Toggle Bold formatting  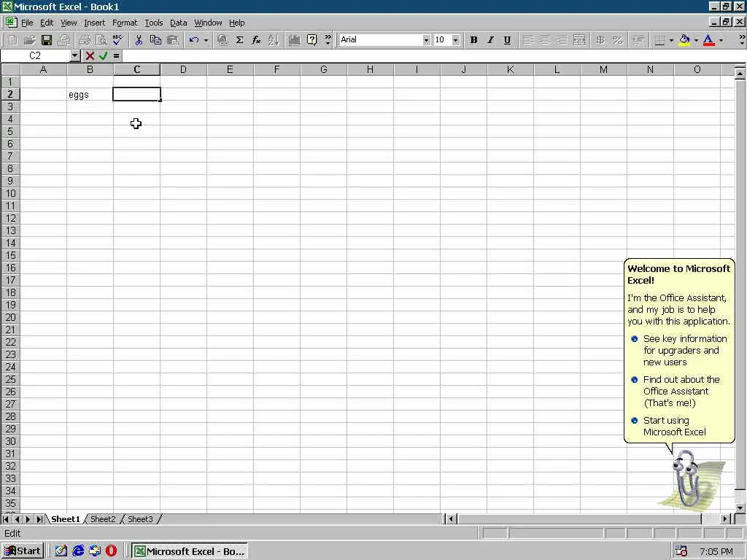473,40
